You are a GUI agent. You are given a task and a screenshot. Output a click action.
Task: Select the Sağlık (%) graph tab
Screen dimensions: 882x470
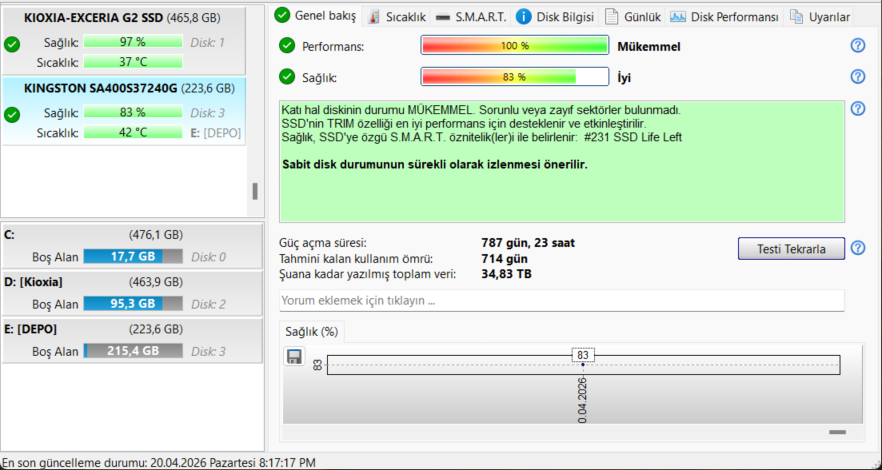(311, 332)
